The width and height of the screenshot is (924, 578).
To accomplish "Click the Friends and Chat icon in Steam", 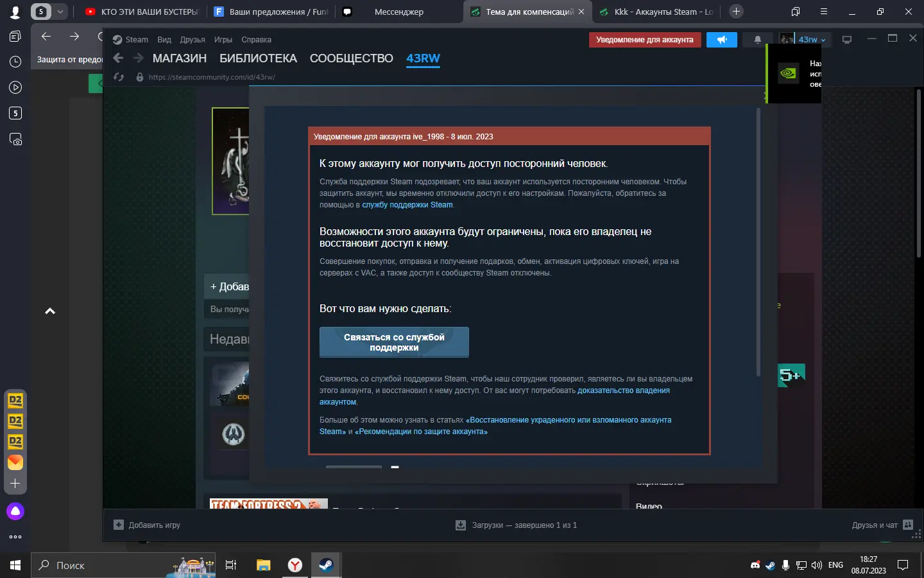I will [x=908, y=525].
